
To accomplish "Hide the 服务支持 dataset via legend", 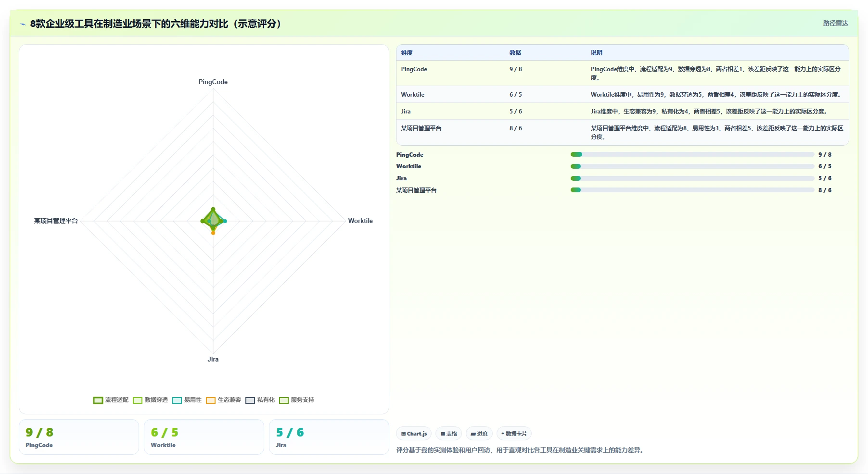I will (297, 400).
